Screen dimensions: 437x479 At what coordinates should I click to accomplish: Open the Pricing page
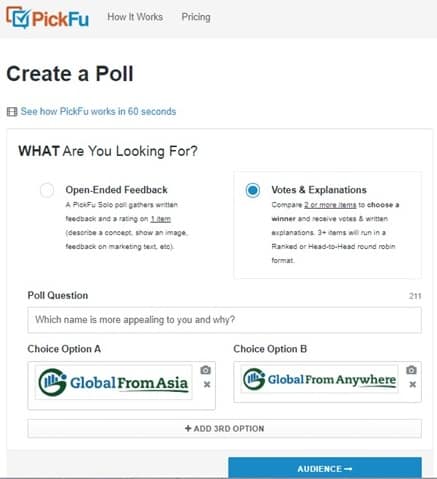[x=196, y=17]
